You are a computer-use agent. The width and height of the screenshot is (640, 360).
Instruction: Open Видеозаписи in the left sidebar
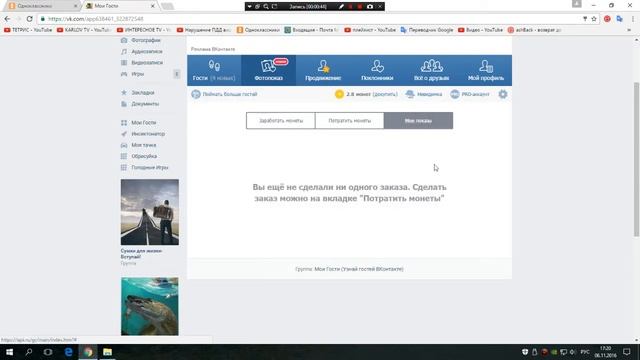click(x=142, y=63)
